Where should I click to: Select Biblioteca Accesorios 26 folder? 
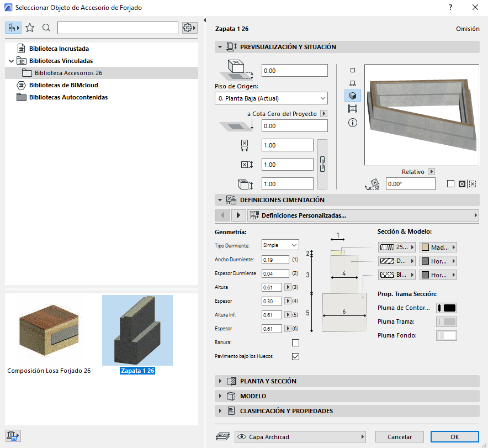68,73
